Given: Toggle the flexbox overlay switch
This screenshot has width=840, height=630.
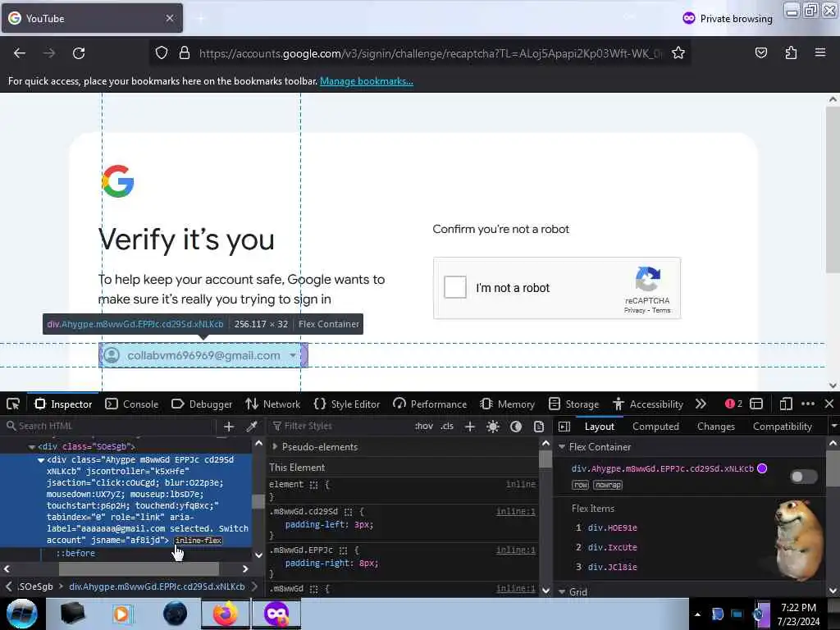Looking at the screenshot, I should (804, 477).
